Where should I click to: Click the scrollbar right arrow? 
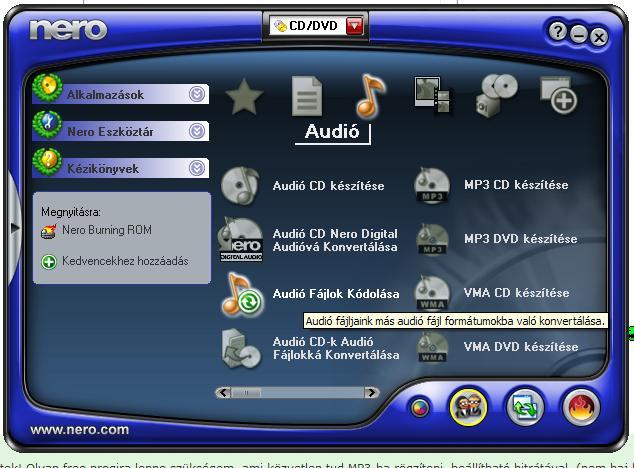(x=372, y=392)
